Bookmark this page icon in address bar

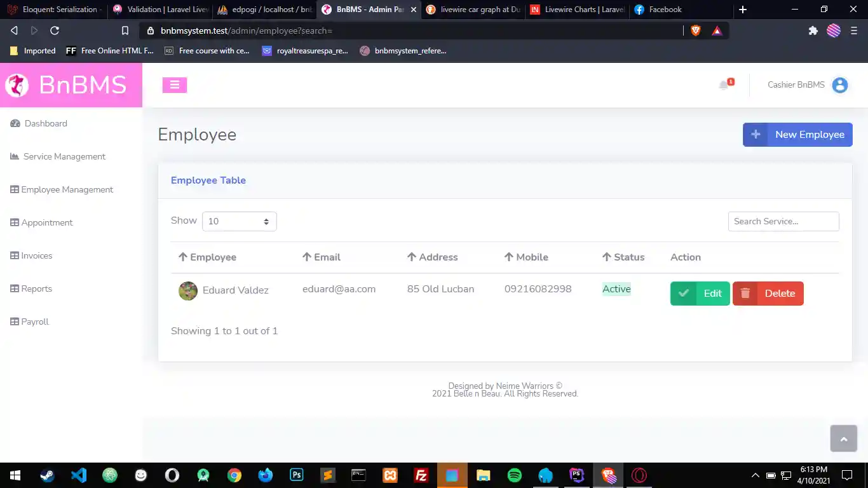[x=125, y=30]
